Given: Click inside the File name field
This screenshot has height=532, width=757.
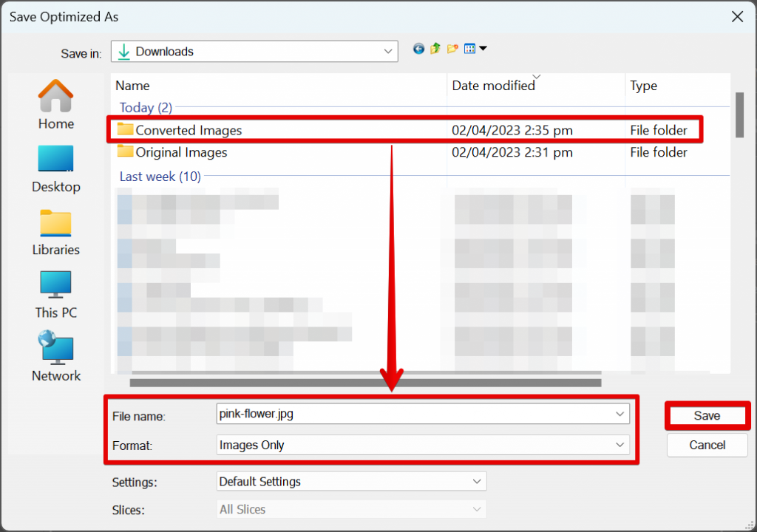Looking at the screenshot, I should pyautogui.click(x=370, y=414).
